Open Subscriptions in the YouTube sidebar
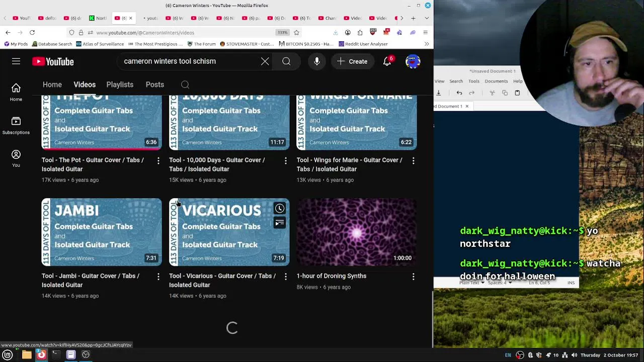This screenshot has height=362, width=644. click(16, 125)
